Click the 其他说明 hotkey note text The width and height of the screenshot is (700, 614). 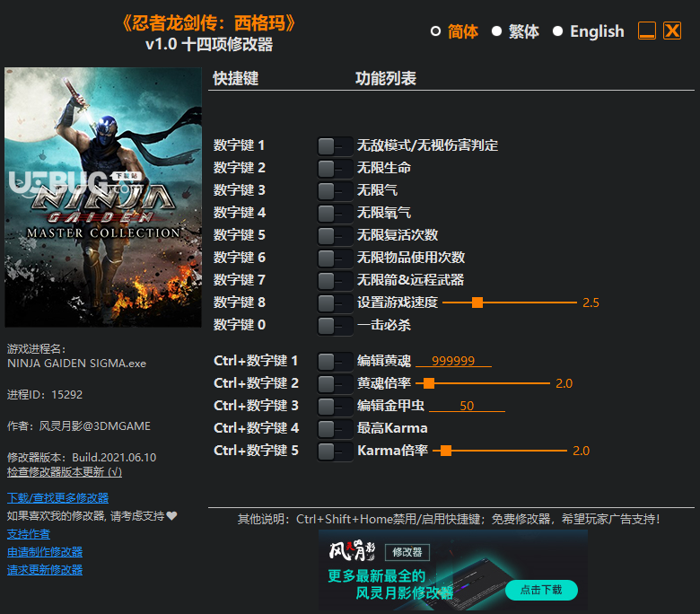449,519
